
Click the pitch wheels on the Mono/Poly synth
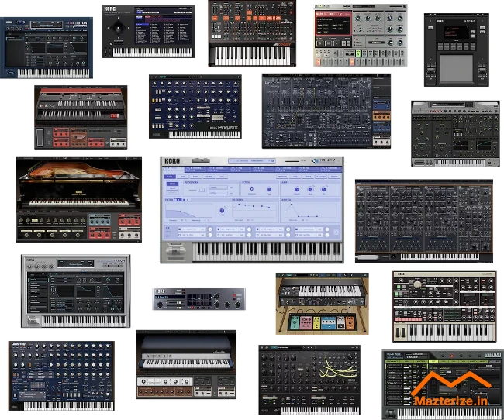401,332
